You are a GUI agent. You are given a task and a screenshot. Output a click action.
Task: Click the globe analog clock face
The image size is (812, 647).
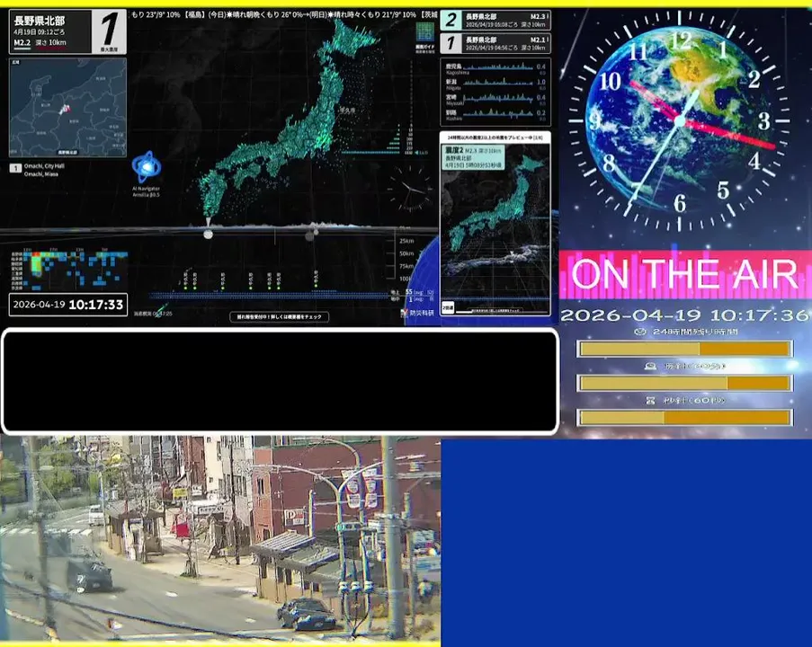click(x=680, y=120)
